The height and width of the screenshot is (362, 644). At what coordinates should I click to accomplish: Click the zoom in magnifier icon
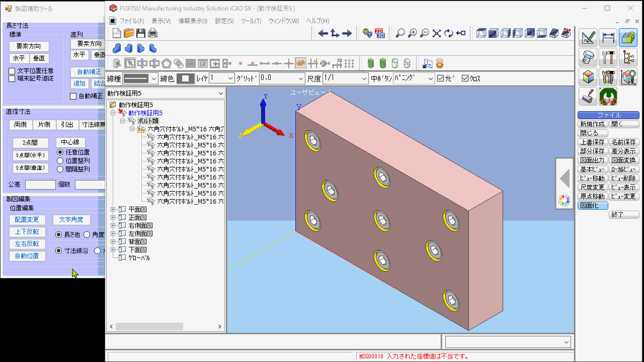click(x=413, y=33)
